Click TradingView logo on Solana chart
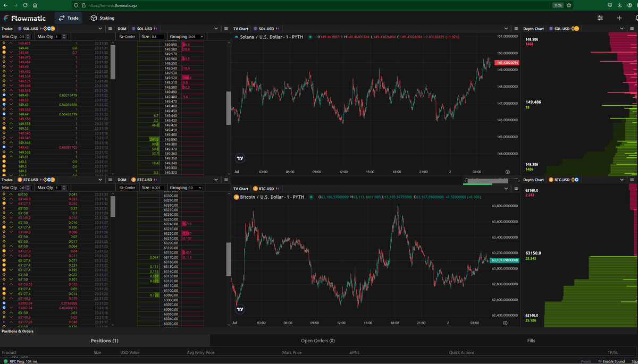638x364 pixels. pos(240,158)
